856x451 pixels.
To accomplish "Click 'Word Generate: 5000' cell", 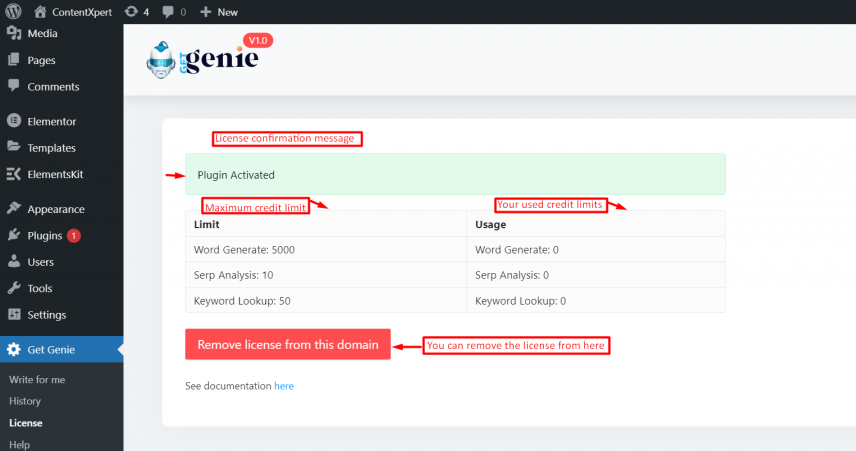I will (326, 250).
